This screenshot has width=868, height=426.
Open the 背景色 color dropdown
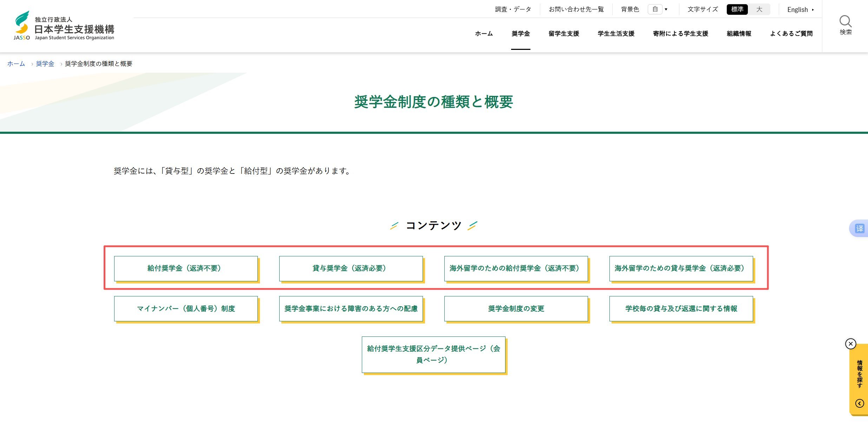tap(658, 9)
